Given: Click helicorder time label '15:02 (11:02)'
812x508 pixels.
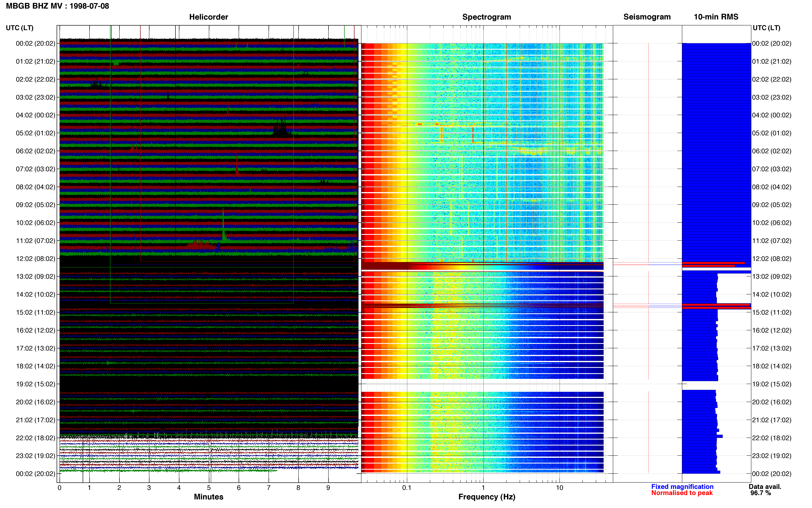Looking at the screenshot, I should [x=36, y=313].
